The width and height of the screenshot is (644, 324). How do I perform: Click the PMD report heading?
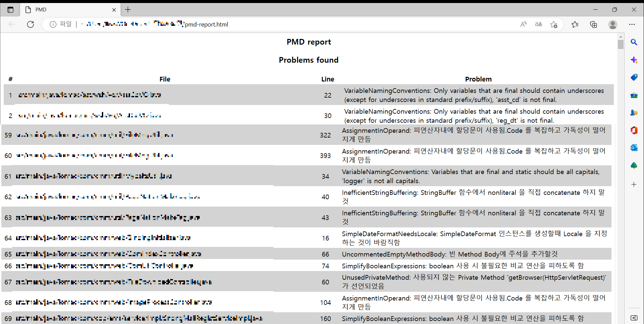[x=309, y=42]
